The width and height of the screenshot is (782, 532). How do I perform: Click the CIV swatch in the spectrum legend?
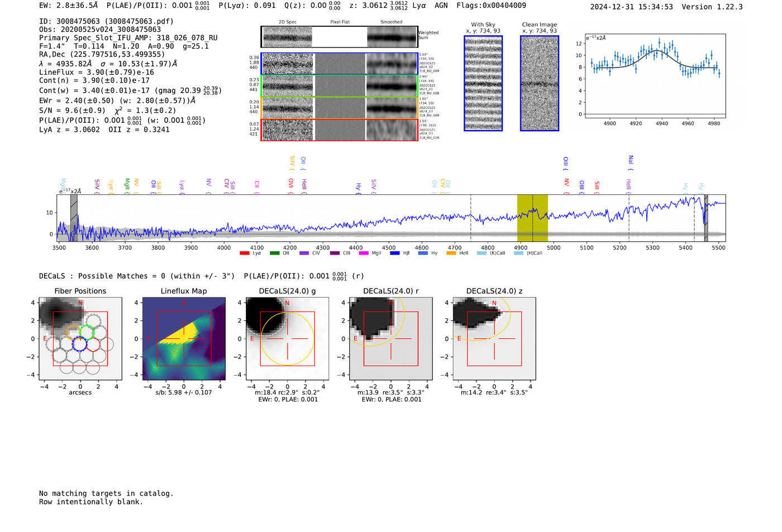click(x=304, y=253)
